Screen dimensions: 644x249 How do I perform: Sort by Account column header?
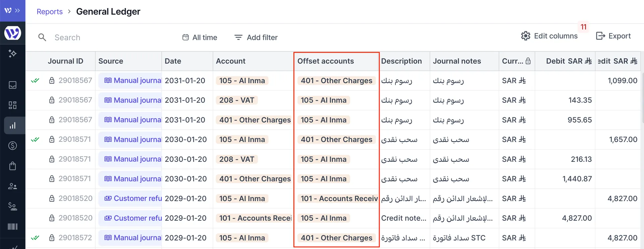(231, 61)
